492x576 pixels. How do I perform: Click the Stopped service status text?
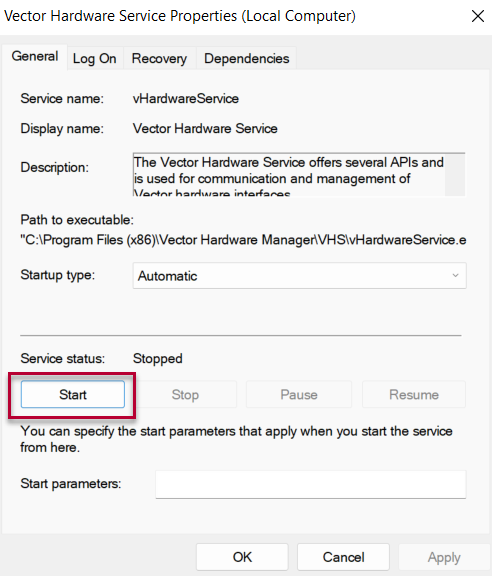tap(158, 359)
